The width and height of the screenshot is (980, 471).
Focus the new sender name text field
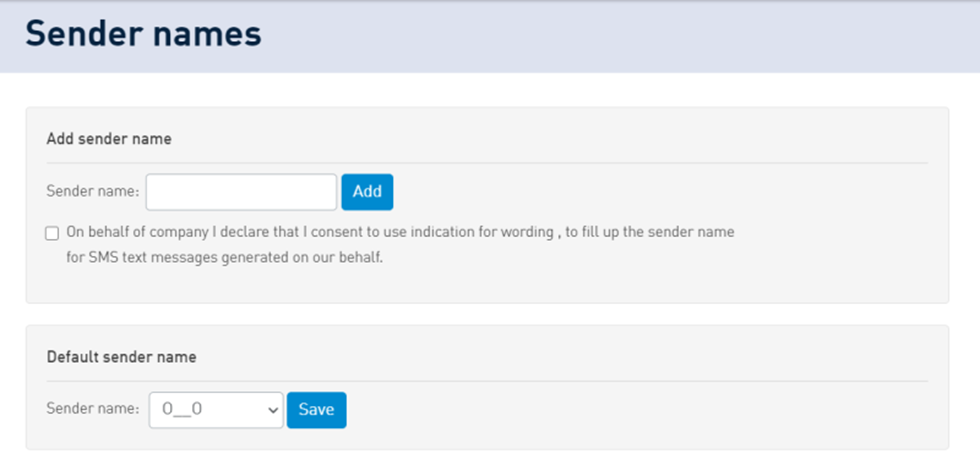click(241, 192)
